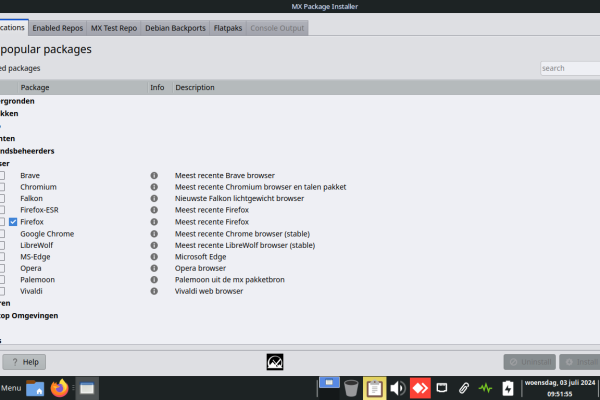Uncheck the Firefox package checkbox
Screen dimensions: 600x400
[13, 222]
